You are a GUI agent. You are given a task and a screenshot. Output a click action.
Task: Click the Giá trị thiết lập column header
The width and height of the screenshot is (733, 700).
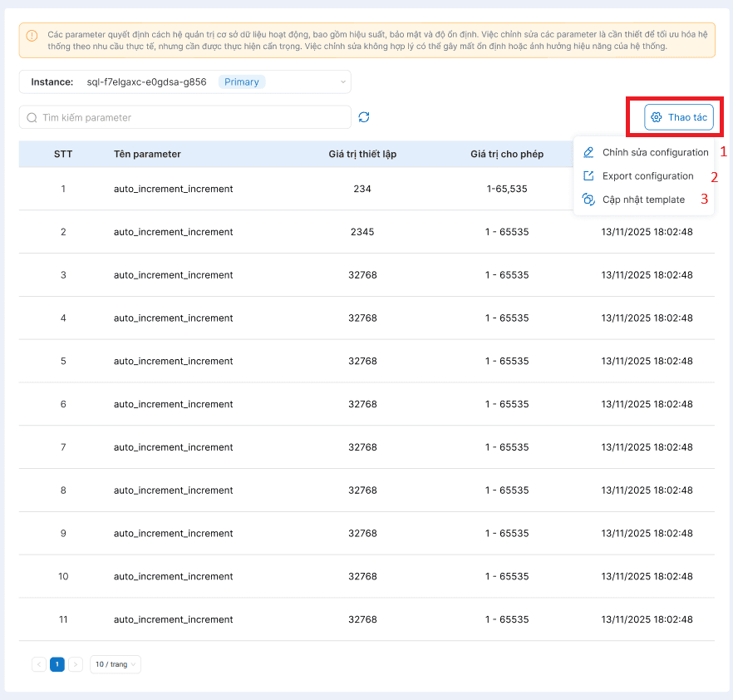click(x=362, y=154)
